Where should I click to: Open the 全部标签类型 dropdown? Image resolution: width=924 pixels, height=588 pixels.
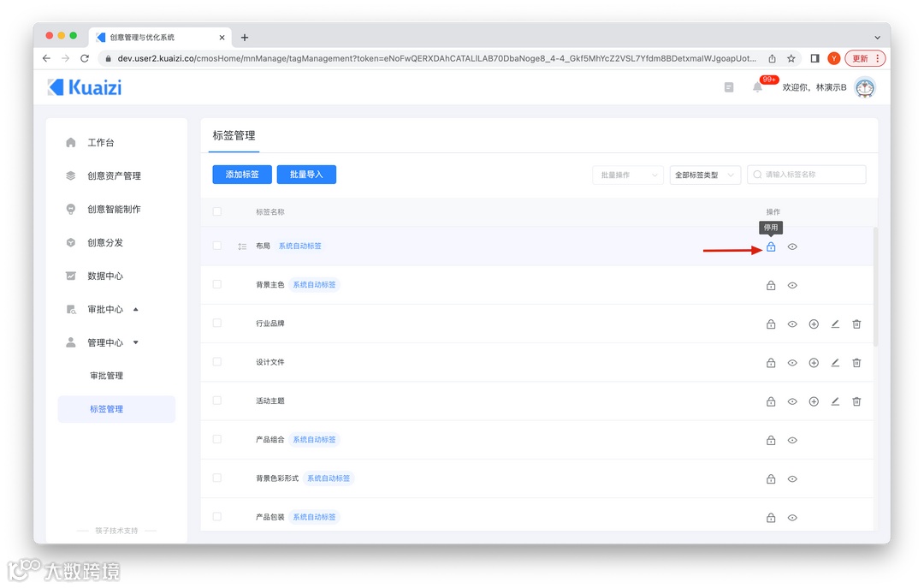click(705, 175)
